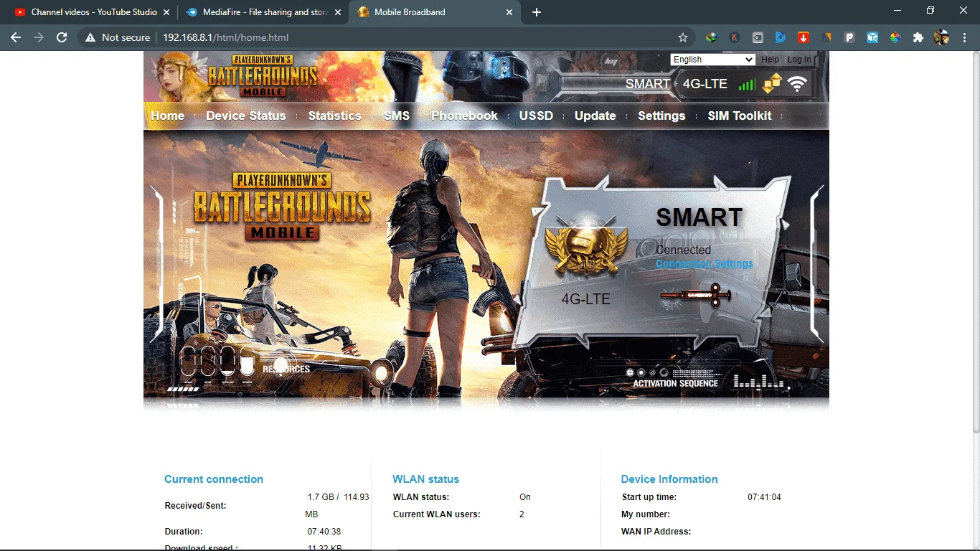The image size is (980, 551).
Task: Click the 4G-LTE label under the emblem
Action: 586,298
